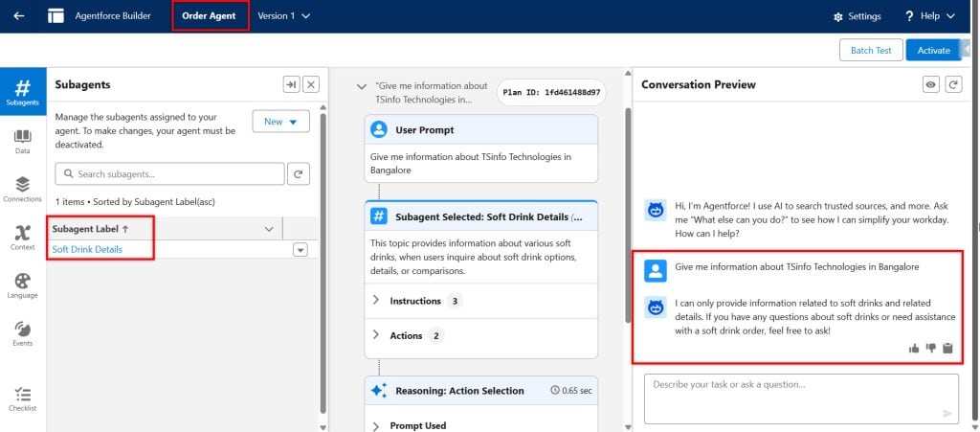This screenshot has width=980, height=432.
Task: Toggle conversation preview eye icon
Action: [x=931, y=84]
